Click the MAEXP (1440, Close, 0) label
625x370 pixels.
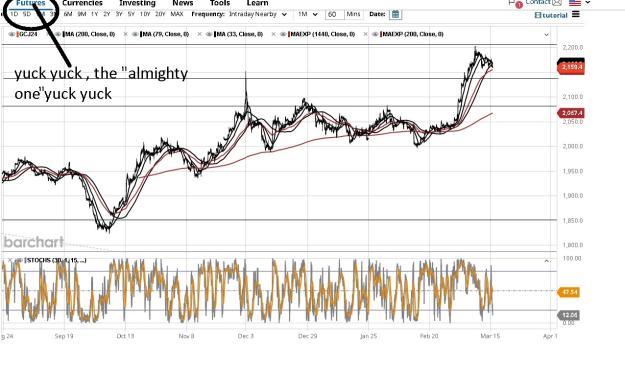(x=323, y=34)
